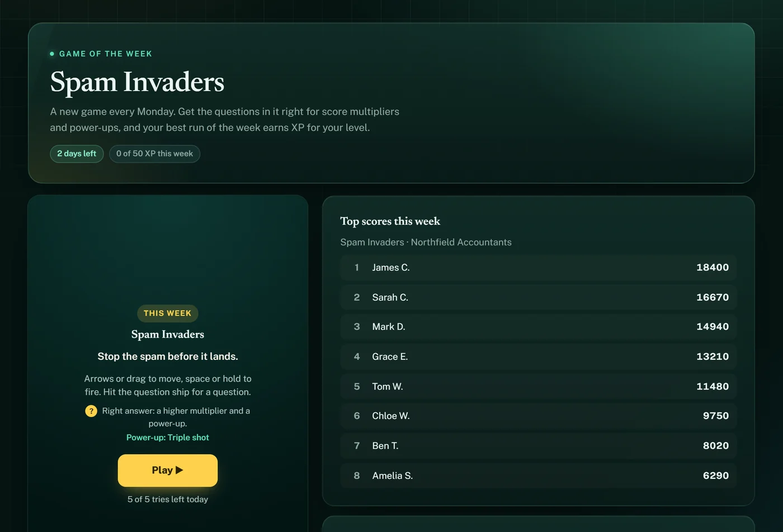This screenshot has height=532, width=783.
Task: Select the '0 of 50 XP this week' badge
Action: coord(154,154)
